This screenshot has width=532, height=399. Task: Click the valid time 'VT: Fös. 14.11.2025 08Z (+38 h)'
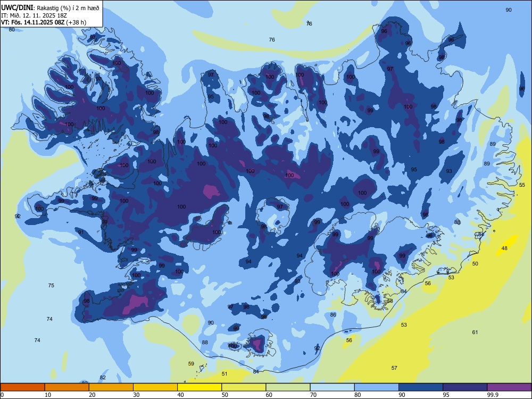[x=44, y=22]
